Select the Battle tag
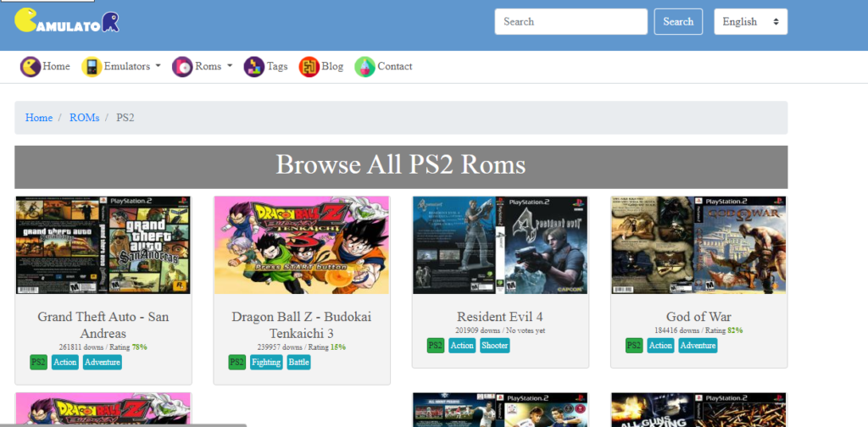The width and height of the screenshot is (868, 427). coord(299,363)
